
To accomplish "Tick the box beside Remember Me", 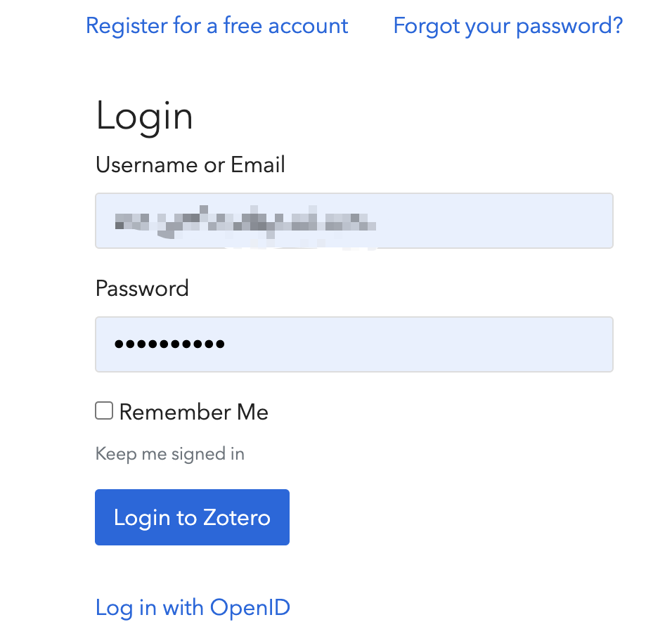I will (104, 411).
